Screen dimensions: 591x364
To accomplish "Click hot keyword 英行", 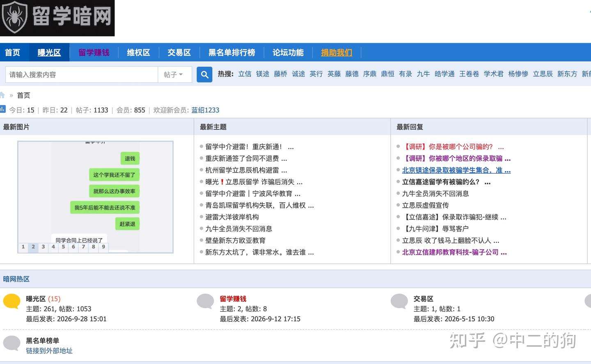I will click(x=316, y=74).
